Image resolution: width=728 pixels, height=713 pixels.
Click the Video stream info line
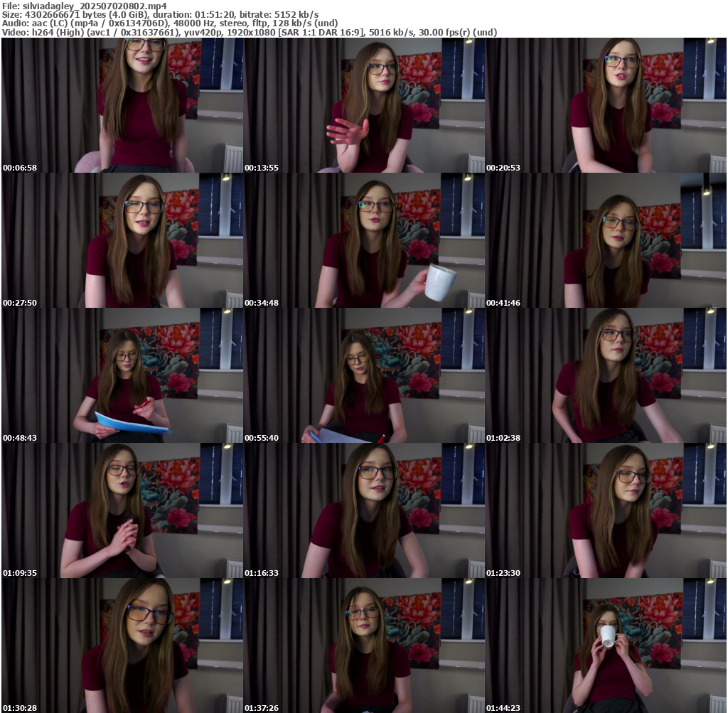(249, 32)
